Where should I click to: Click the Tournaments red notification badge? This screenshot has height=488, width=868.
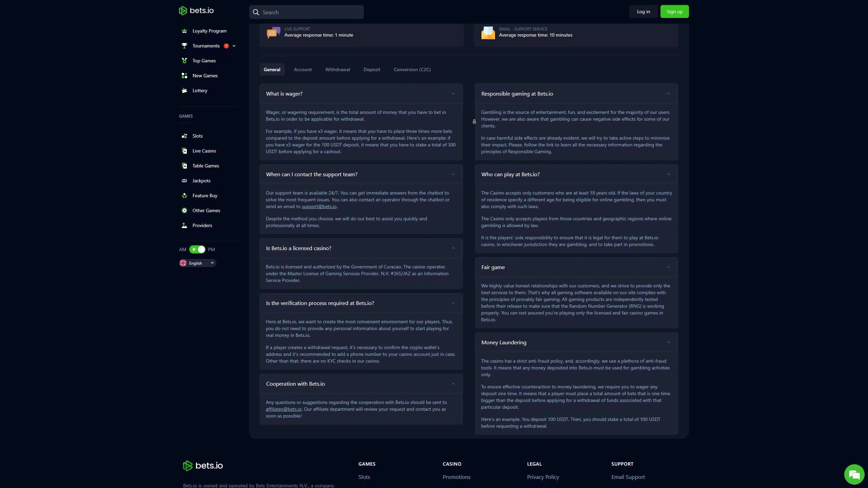tap(226, 46)
